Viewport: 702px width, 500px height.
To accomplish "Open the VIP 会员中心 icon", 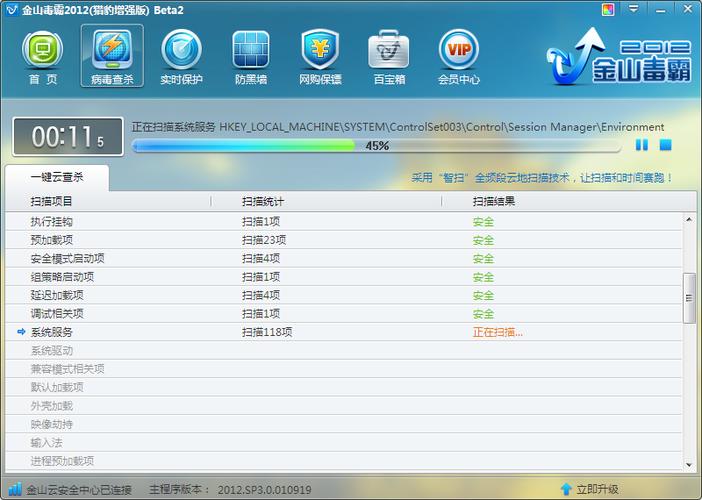I will [x=459, y=56].
